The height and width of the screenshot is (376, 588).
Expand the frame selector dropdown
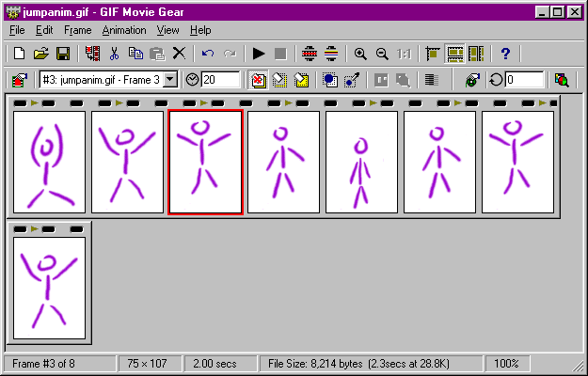[170, 81]
